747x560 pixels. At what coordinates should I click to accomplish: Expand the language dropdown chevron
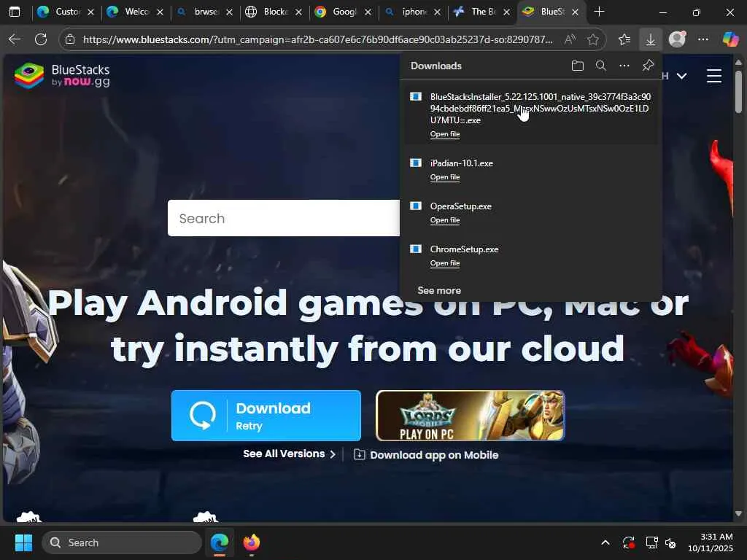[x=682, y=76]
